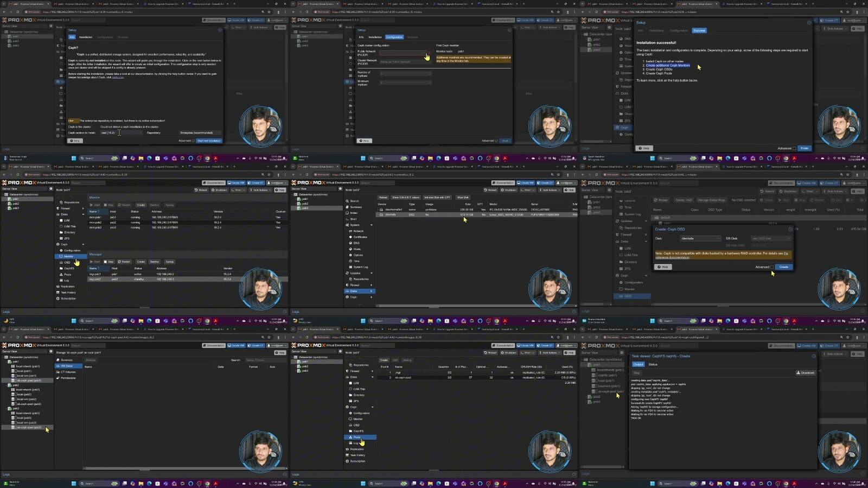Open Task History in the Ceph Monitor window sidebar
868x488 pixels.
(x=68, y=292)
